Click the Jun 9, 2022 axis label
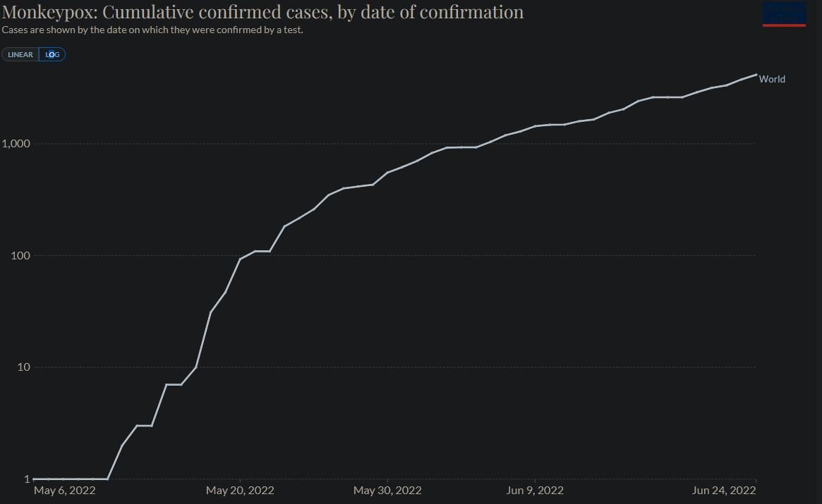Screen dimensions: 822x504 pyautogui.click(x=535, y=491)
